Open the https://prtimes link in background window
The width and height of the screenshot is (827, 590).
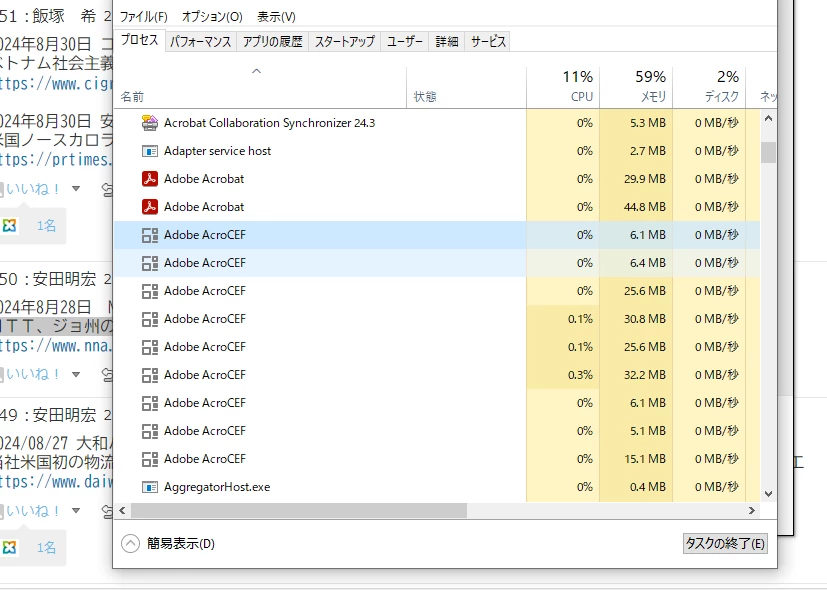tap(56, 160)
